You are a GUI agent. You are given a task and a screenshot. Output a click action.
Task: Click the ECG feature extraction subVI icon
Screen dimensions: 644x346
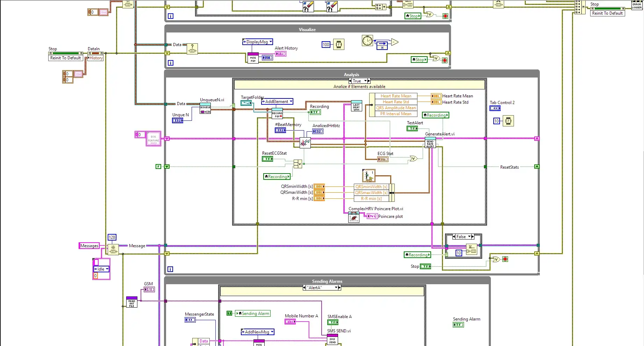pos(305,142)
